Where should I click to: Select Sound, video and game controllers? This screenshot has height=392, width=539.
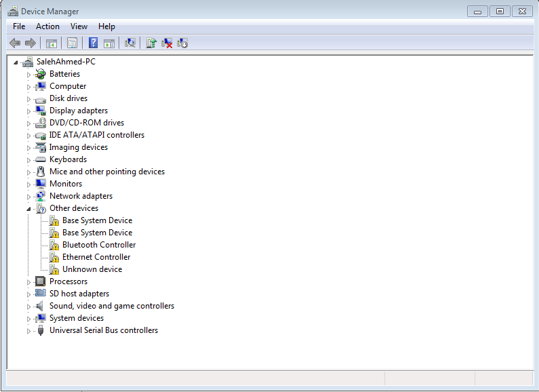(111, 306)
